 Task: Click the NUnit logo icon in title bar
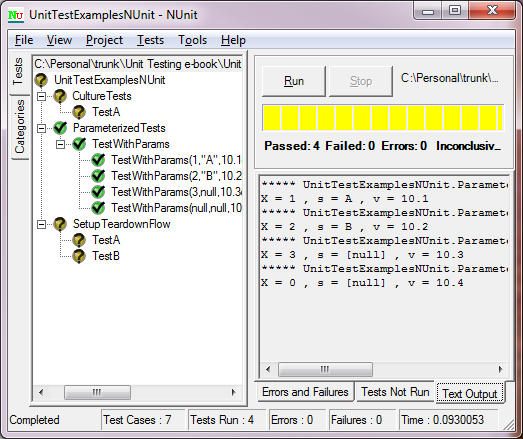(x=16, y=15)
